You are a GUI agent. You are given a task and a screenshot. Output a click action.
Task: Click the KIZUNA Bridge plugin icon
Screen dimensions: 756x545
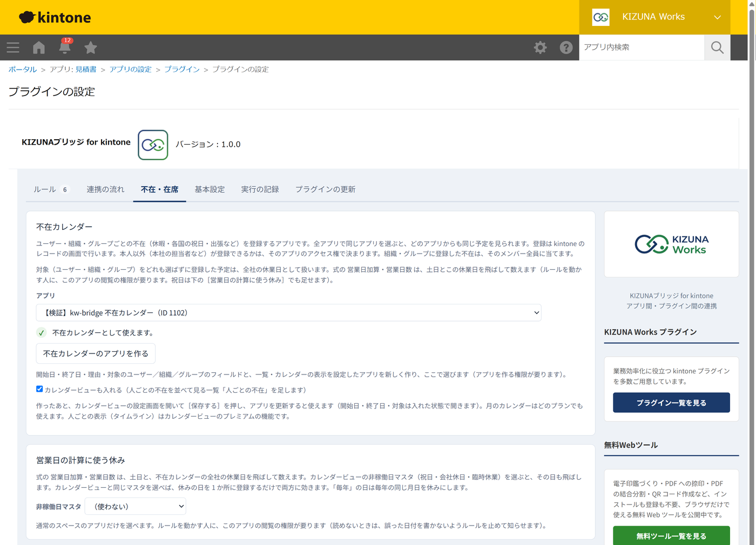153,145
